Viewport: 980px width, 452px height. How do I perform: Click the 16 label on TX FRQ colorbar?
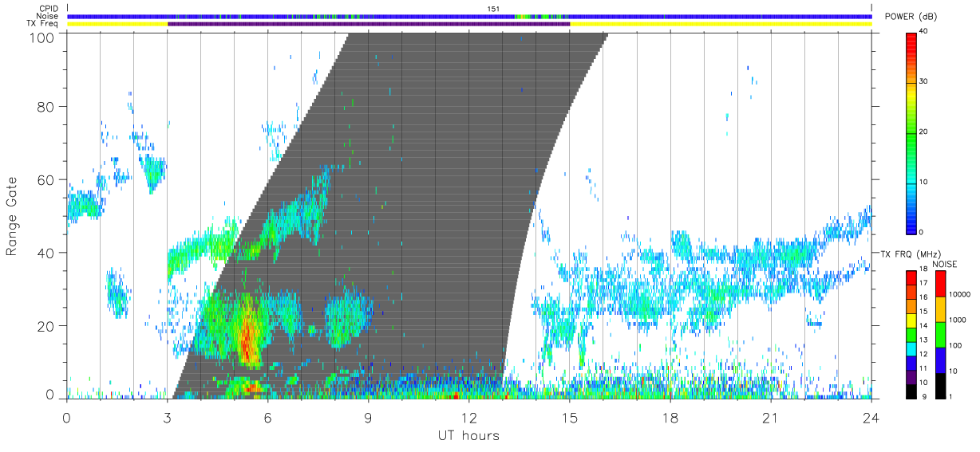(924, 297)
